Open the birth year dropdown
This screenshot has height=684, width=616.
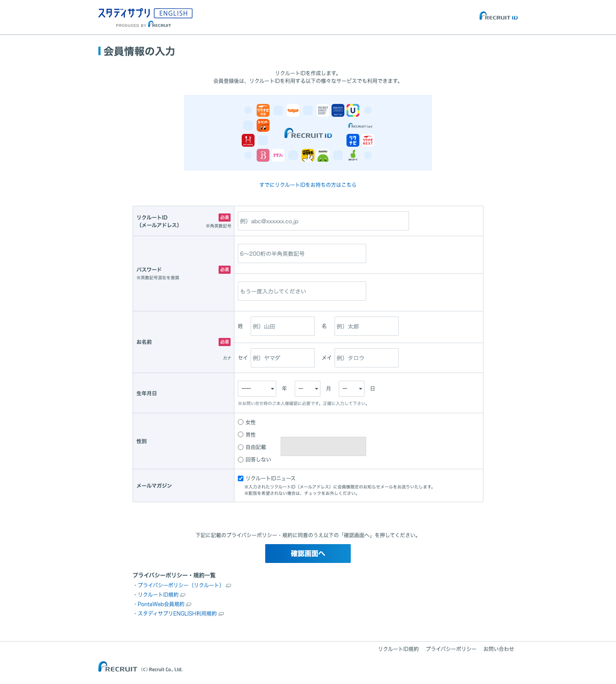coord(257,388)
